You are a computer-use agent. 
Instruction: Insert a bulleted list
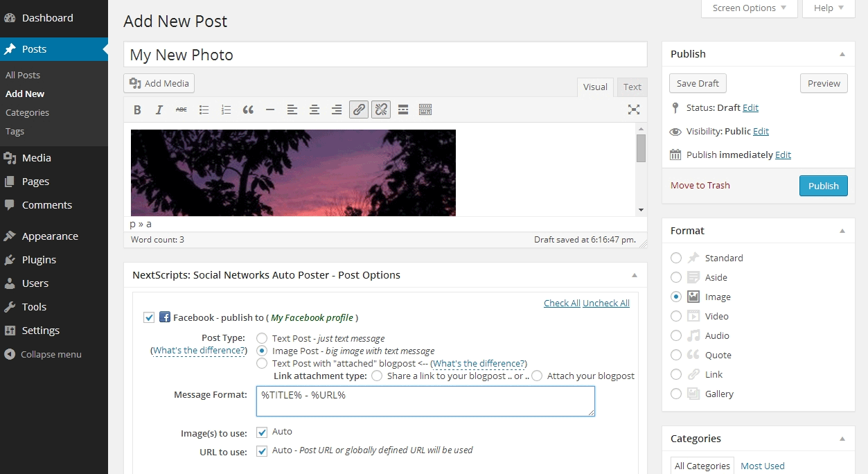coord(204,109)
